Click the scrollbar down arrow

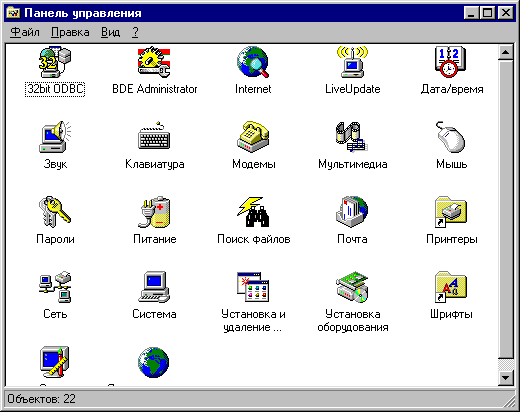point(506,378)
